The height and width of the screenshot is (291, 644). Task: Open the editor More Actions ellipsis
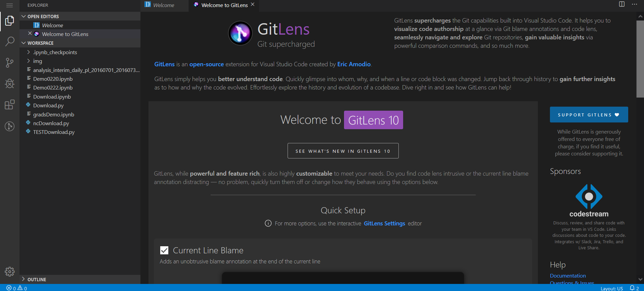pos(634,4)
